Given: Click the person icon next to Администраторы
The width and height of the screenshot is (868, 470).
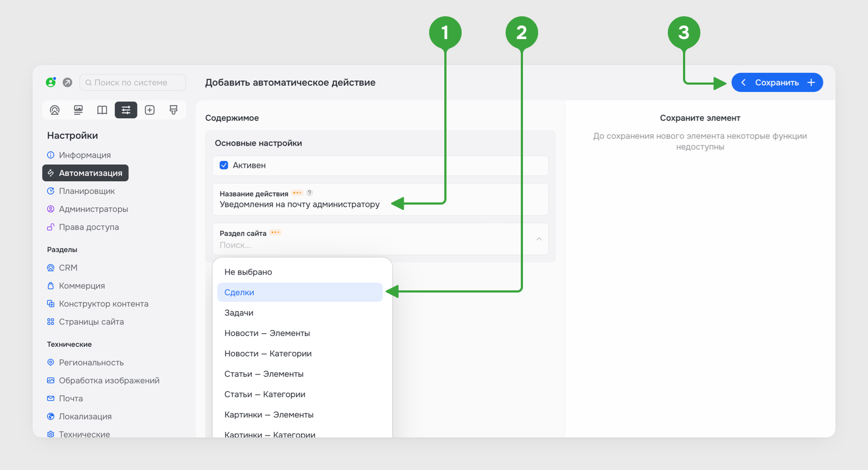Looking at the screenshot, I should coord(50,209).
